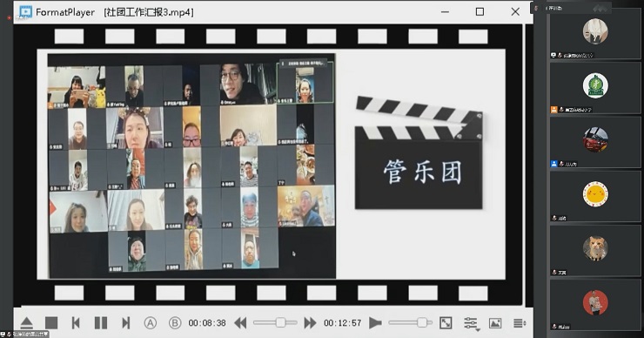Image resolution: width=644 pixels, height=338 pixels.
Task: Set loop point B marker
Action: (x=175, y=323)
